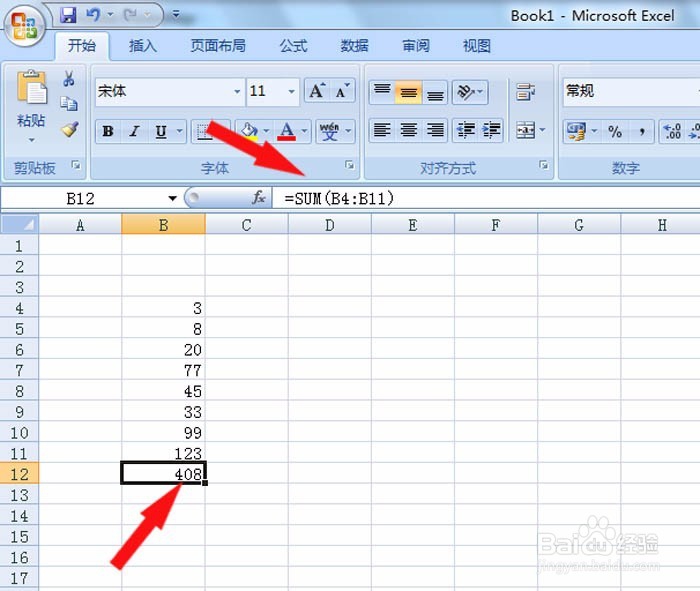Open font color palette arrow
Image resolution: width=700 pixels, height=591 pixels.
click(304, 131)
